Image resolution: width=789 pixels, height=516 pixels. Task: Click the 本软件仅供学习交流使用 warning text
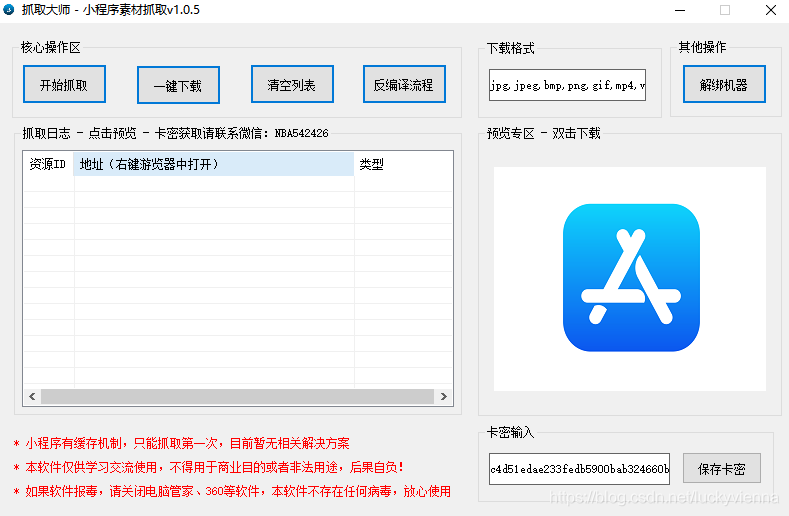[x=208, y=467]
